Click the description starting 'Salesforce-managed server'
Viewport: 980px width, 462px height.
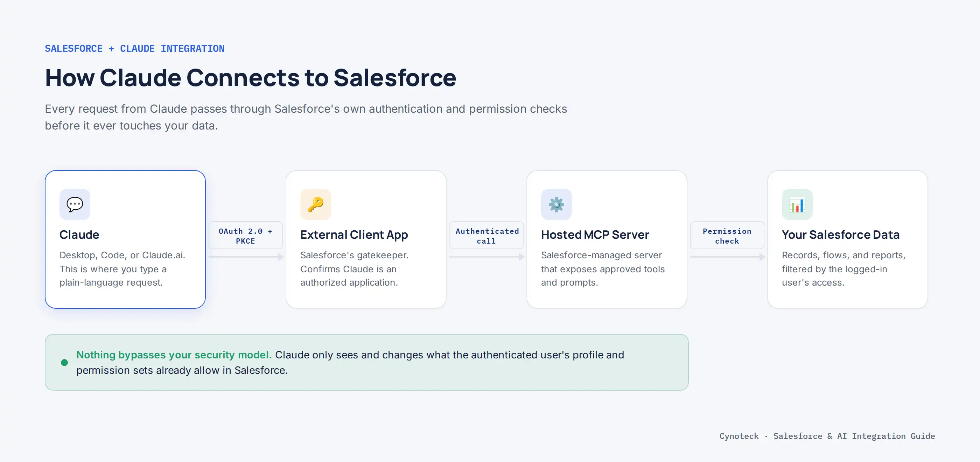click(603, 269)
